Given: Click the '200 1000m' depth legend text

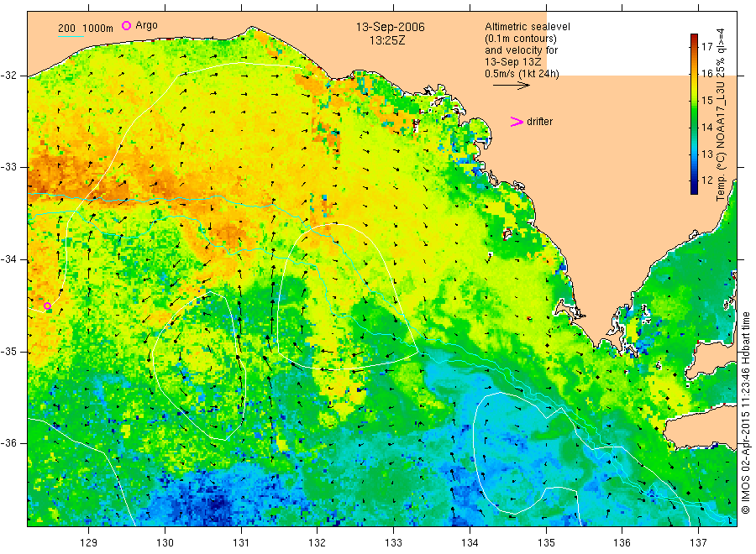Looking at the screenshot, I should [x=86, y=29].
